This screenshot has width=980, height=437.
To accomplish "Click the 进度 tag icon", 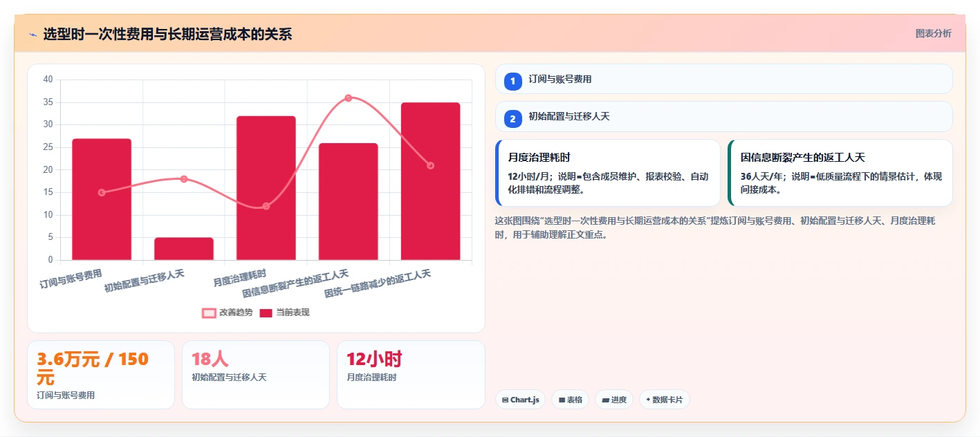I will pos(605,400).
